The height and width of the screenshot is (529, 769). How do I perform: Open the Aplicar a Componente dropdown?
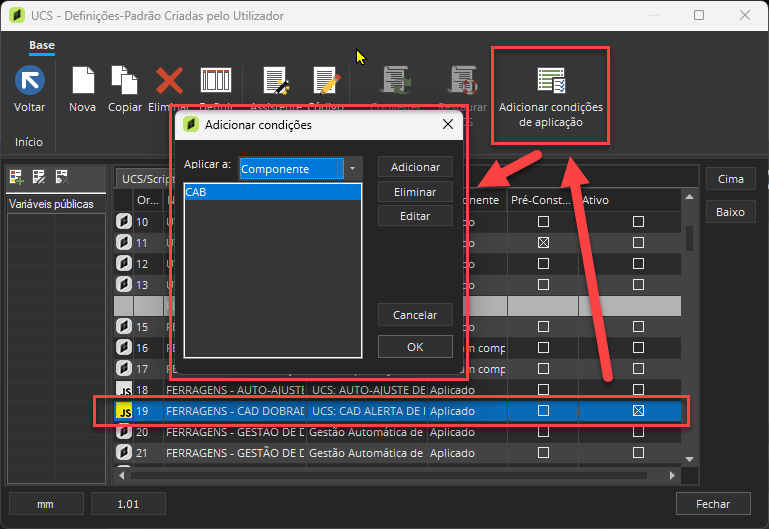tap(351, 168)
